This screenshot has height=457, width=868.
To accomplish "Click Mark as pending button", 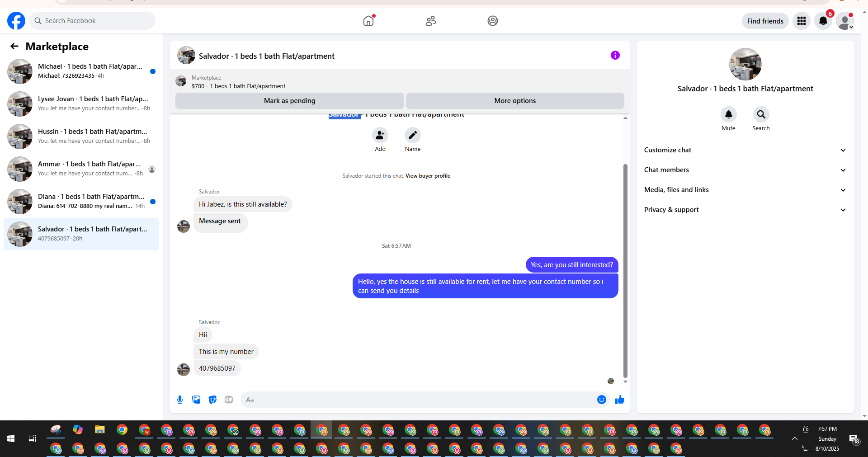I will coord(290,101).
